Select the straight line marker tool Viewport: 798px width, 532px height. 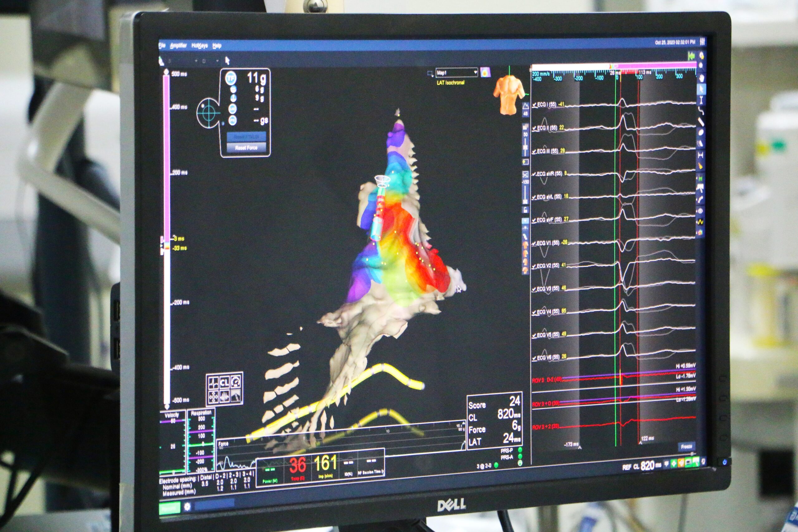(x=701, y=122)
